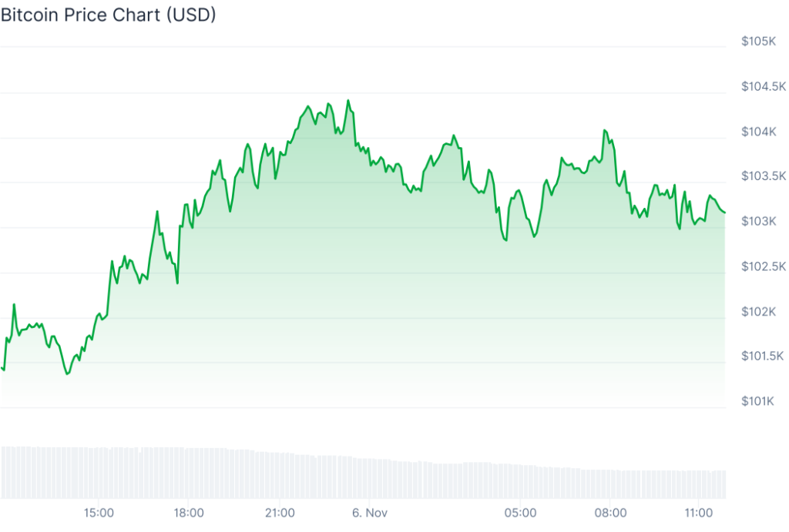Select the $105K price axis label
This screenshot has width=789, height=532.
(x=757, y=41)
